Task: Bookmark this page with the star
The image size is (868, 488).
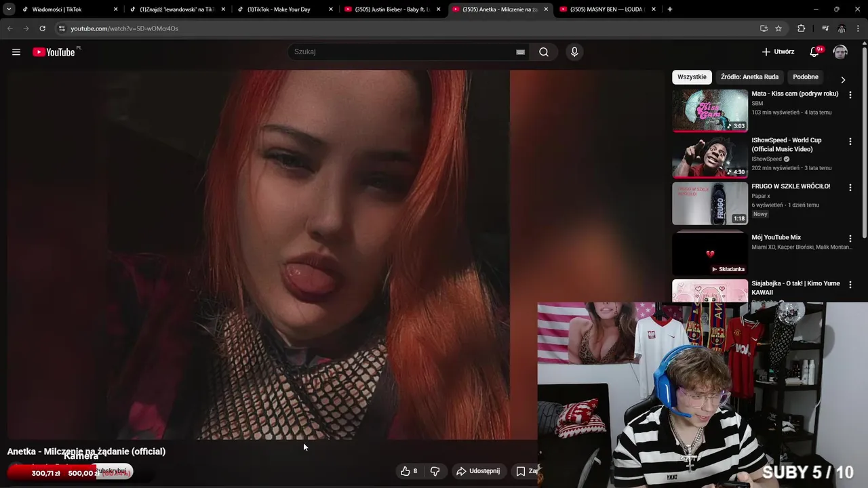Action: coord(778,28)
